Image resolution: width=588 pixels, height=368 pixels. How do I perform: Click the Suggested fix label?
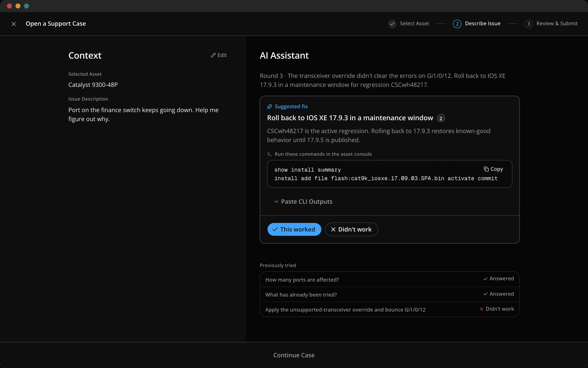[x=291, y=107]
